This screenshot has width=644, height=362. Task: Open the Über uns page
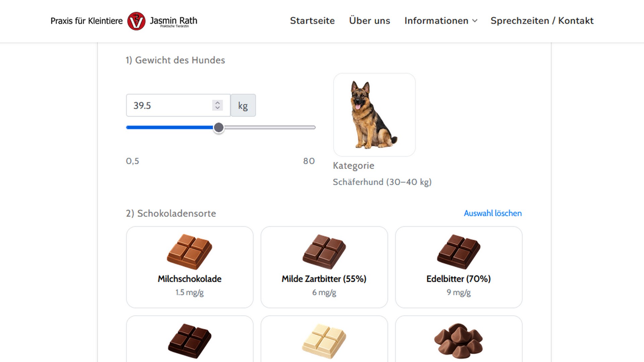(370, 21)
